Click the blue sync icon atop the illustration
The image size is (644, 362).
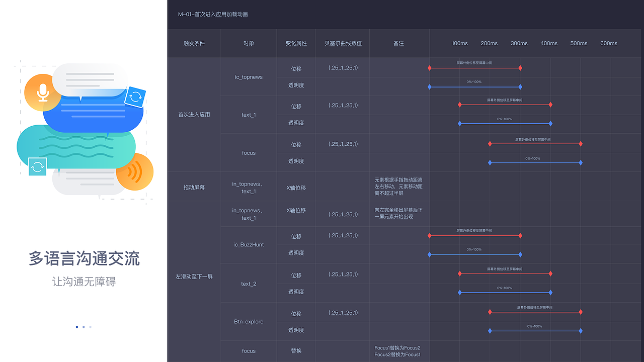tap(135, 95)
